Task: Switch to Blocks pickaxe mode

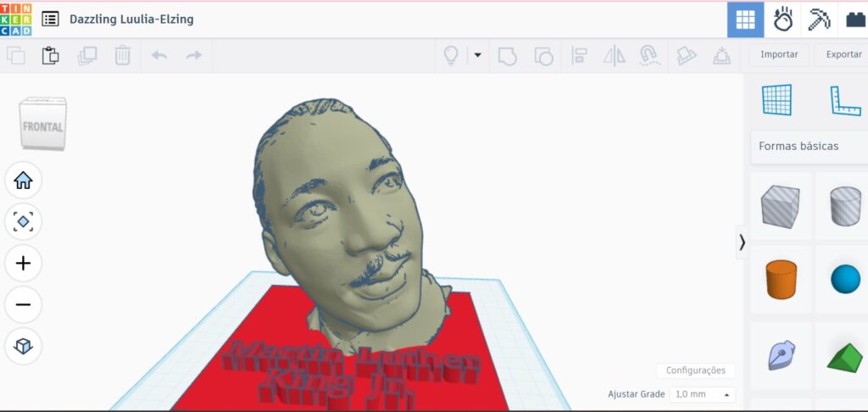Action: pos(819,20)
